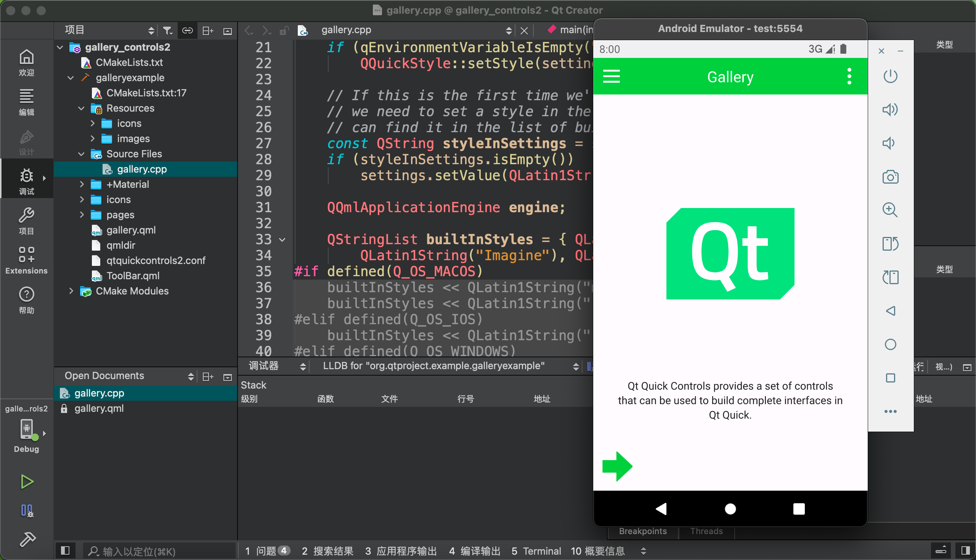Image resolution: width=976 pixels, height=560 pixels.
Task: Toggle synchronize with editor link icon
Action: click(x=187, y=30)
